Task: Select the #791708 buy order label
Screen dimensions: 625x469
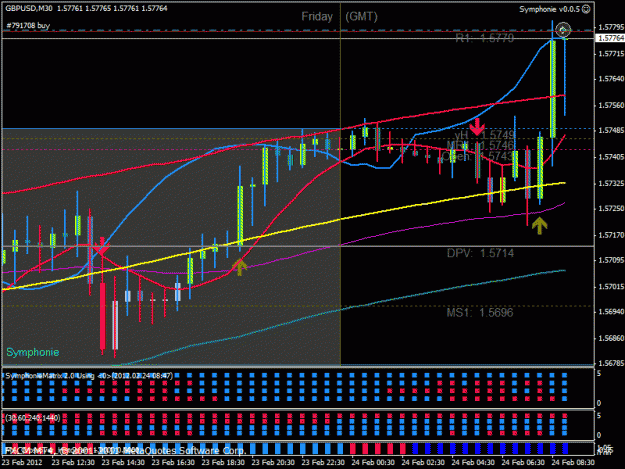Action: [28, 26]
